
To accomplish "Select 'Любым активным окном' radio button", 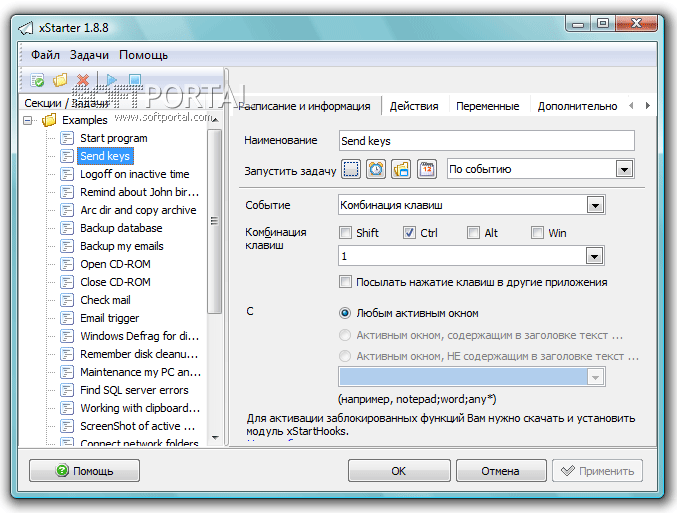I will tap(346, 313).
